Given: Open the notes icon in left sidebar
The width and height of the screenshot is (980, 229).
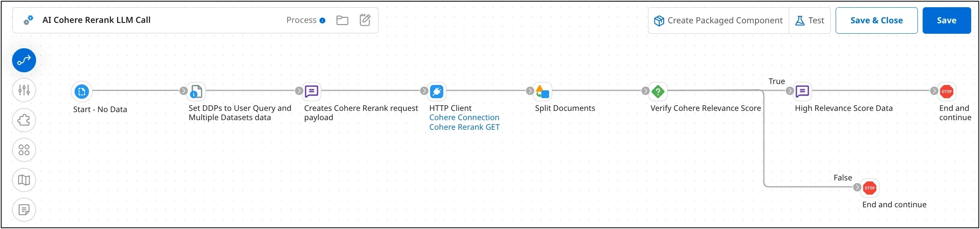Looking at the screenshot, I should [x=24, y=210].
